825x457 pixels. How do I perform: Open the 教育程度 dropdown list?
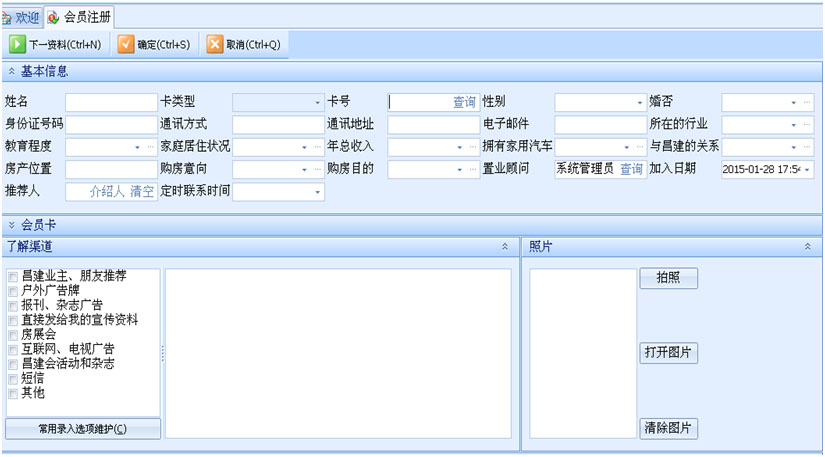coord(137,147)
